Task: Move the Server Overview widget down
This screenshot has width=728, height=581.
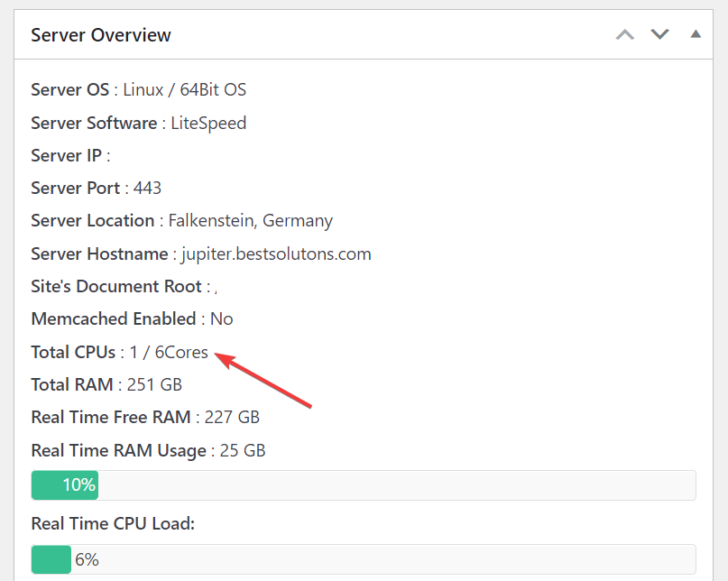Action: (660, 34)
